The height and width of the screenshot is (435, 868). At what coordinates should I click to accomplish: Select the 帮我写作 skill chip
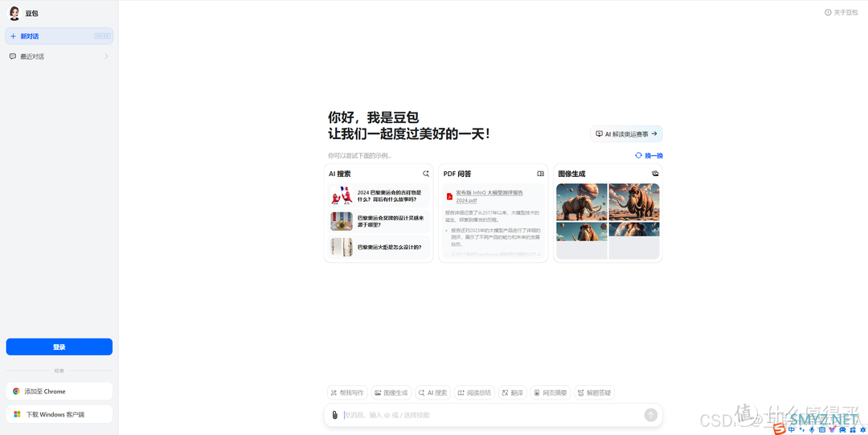pos(347,393)
